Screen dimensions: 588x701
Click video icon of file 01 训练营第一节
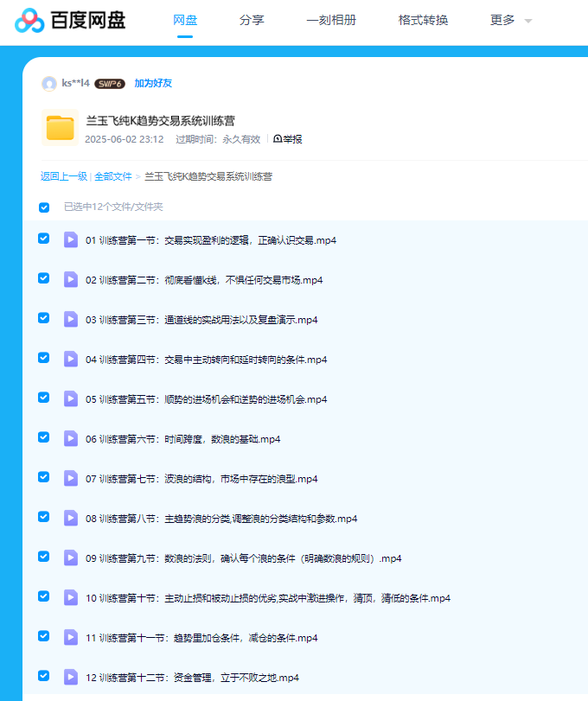(71, 239)
